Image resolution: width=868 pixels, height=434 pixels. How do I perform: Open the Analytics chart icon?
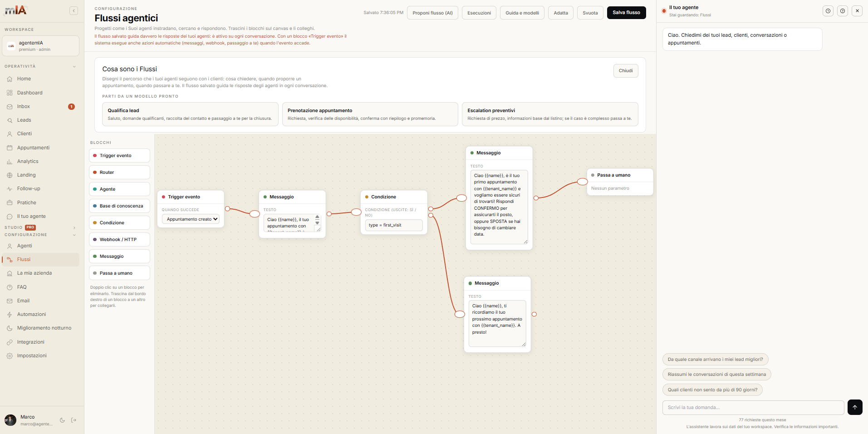pyautogui.click(x=10, y=162)
